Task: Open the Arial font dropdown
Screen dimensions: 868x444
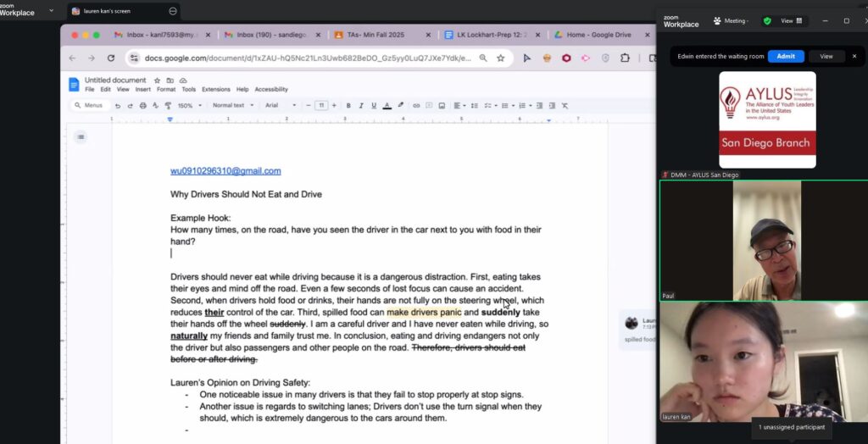Action: pyautogui.click(x=281, y=105)
